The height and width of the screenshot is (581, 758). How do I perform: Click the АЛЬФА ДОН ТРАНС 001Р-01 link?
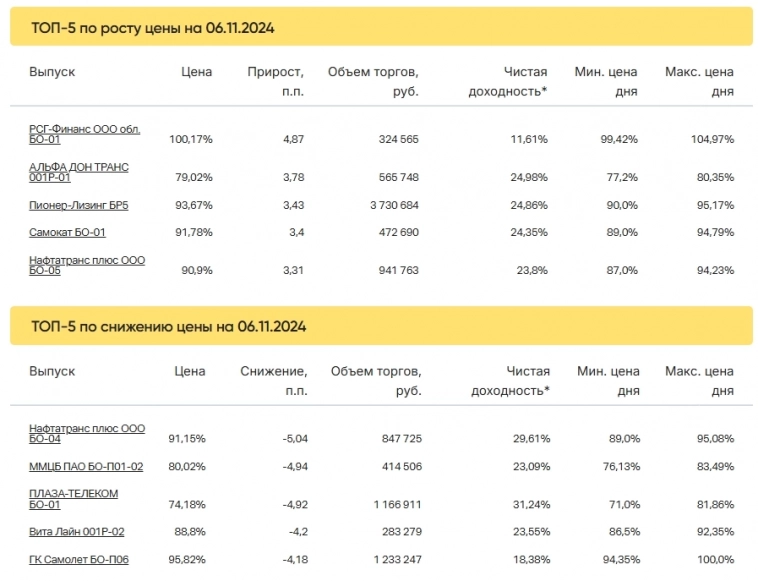(x=78, y=172)
